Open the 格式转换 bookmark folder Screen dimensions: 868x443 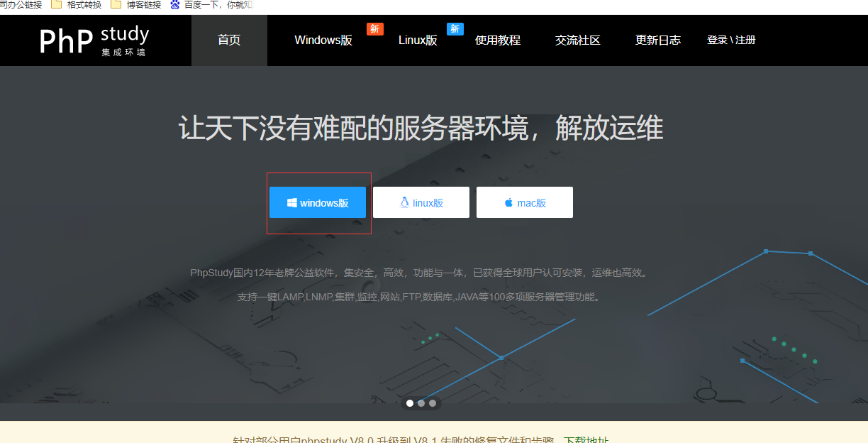77,5
